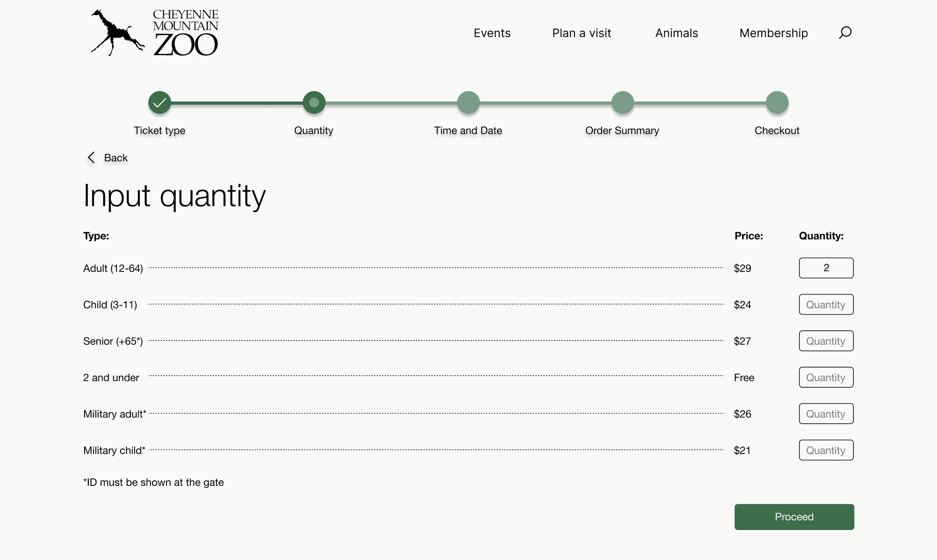Image resolution: width=937 pixels, height=560 pixels.
Task: Click the current Quantity step circle
Action: point(314,103)
